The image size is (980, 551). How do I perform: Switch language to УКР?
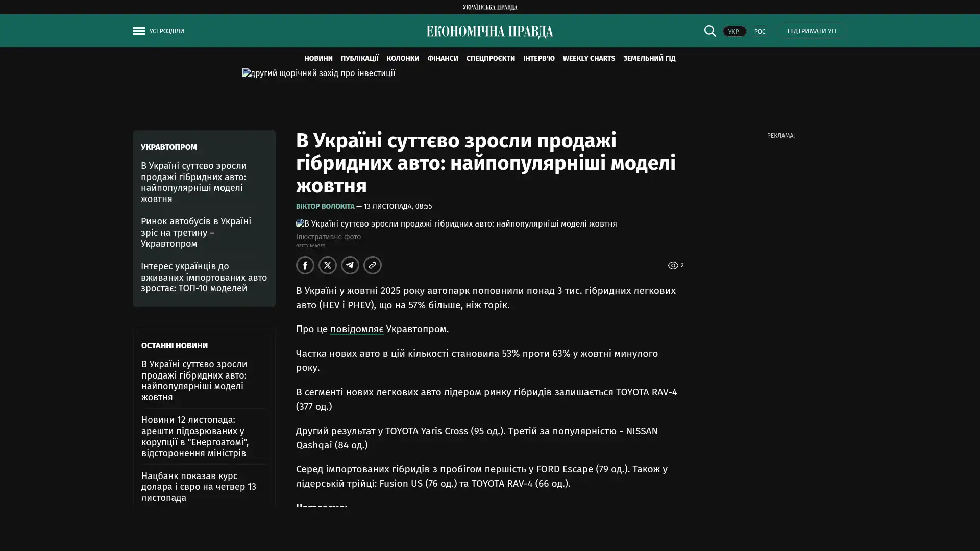(734, 32)
